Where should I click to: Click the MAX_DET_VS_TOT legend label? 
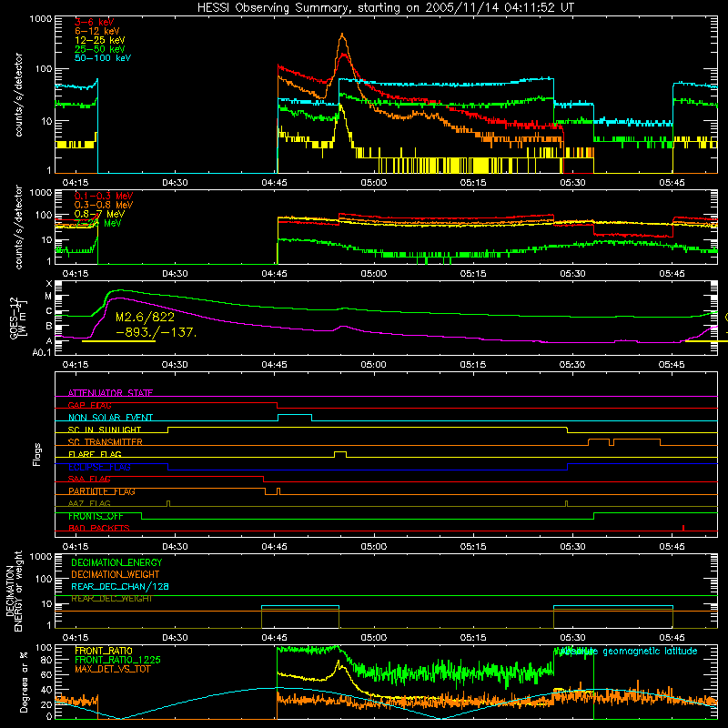112,669
